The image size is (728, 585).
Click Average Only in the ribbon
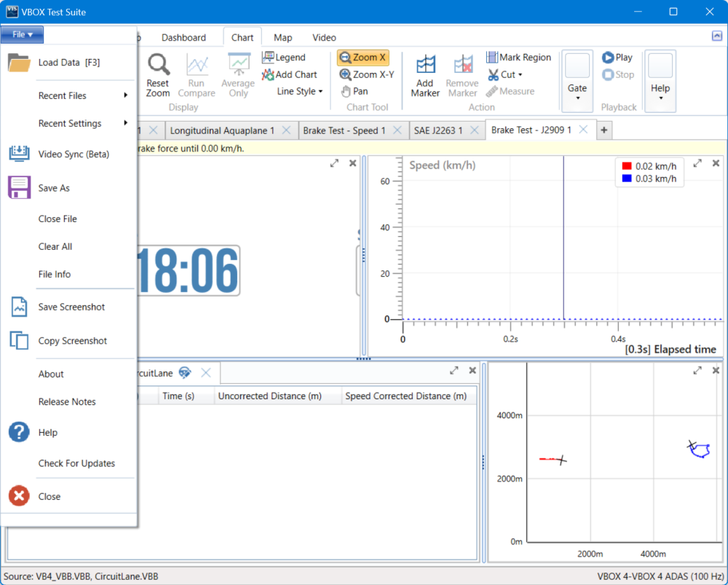tap(238, 75)
